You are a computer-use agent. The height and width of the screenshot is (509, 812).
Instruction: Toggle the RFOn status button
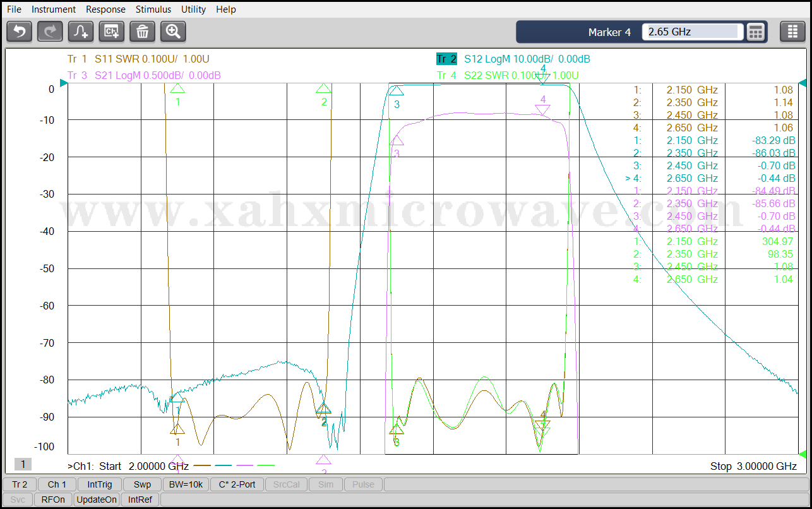pos(53,500)
